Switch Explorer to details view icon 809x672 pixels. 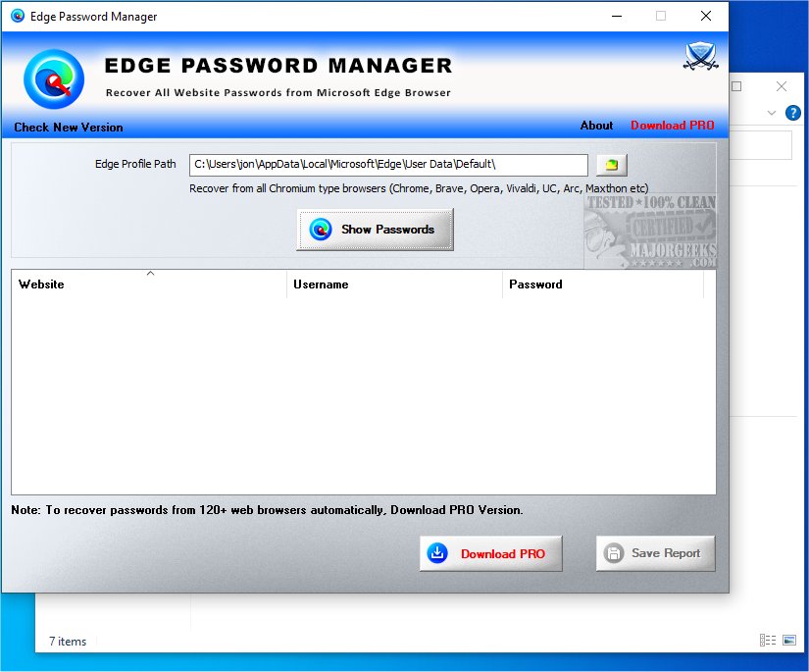[767, 641]
